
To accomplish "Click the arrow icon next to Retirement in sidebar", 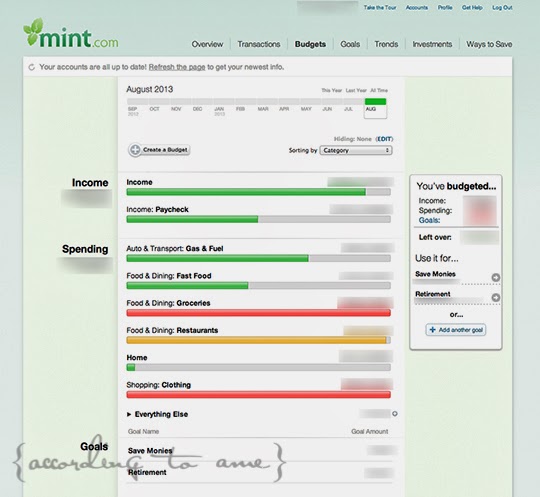I will click(496, 297).
